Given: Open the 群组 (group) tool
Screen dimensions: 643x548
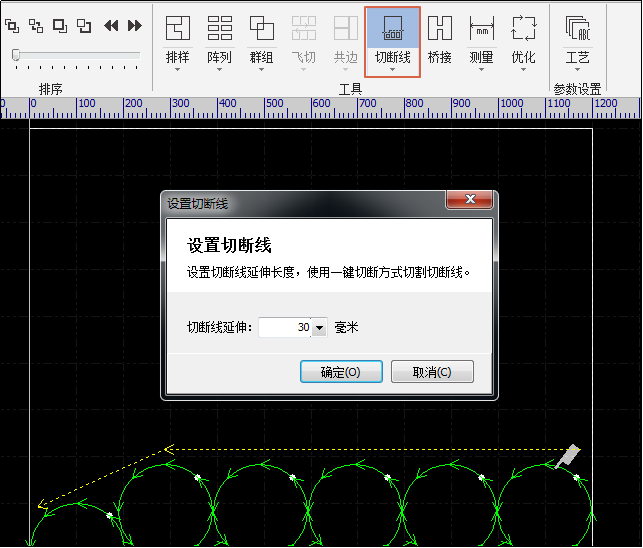Looking at the screenshot, I should point(261,29).
